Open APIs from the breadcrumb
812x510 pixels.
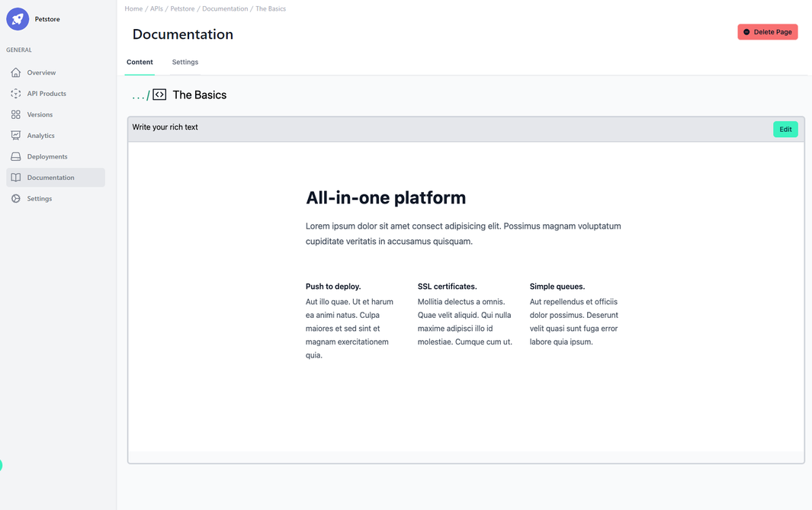coord(156,8)
